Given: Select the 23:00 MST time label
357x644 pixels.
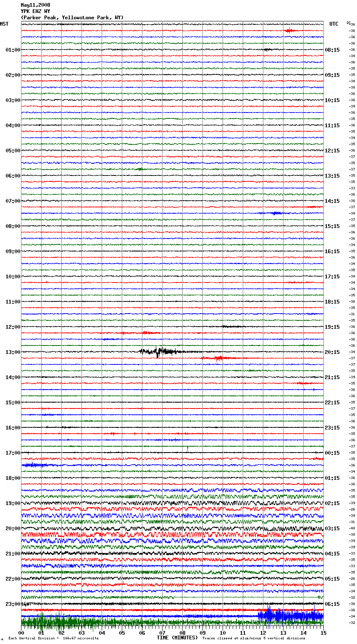Looking at the screenshot, I should pos(13,604).
